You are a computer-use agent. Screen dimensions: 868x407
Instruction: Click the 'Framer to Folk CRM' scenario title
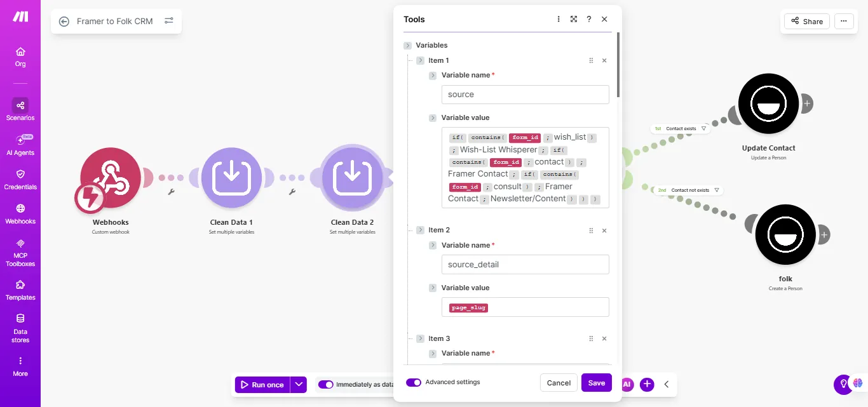click(115, 21)
